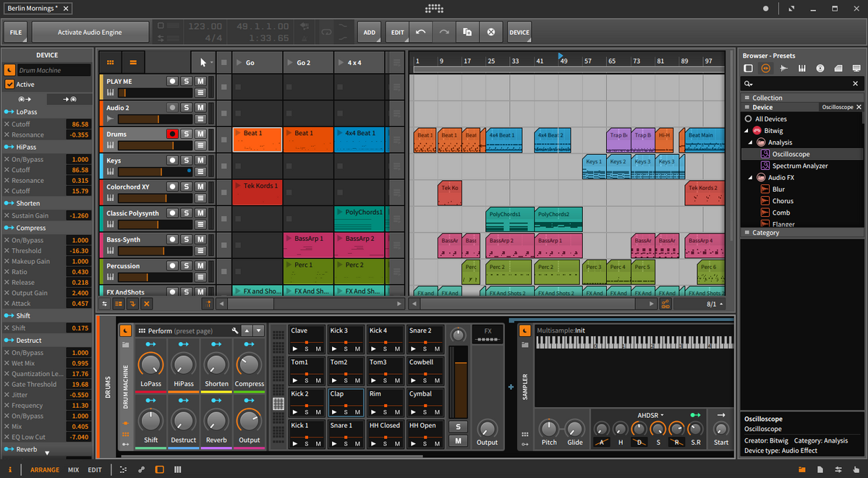Select the Clap drum pad
This screenshot has height=478, width=868.
346,401
